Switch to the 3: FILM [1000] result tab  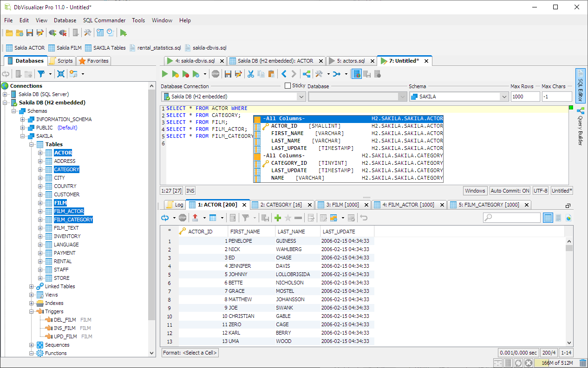click(x=343, y=205)
